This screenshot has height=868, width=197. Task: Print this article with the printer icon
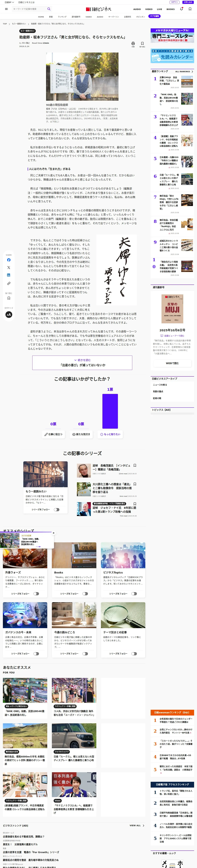(133, 43)
